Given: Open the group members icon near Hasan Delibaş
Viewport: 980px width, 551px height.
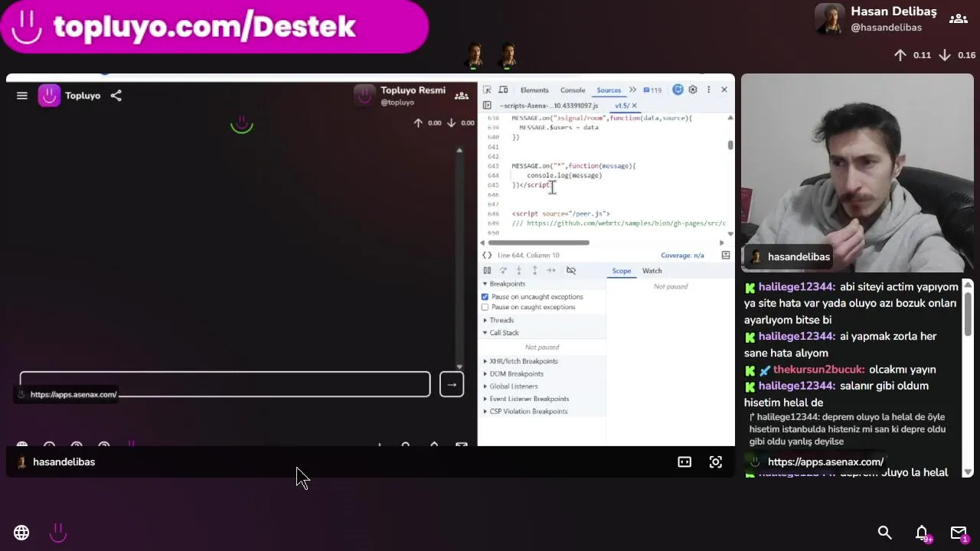Looking at the screenshot, I should point(958,18).
